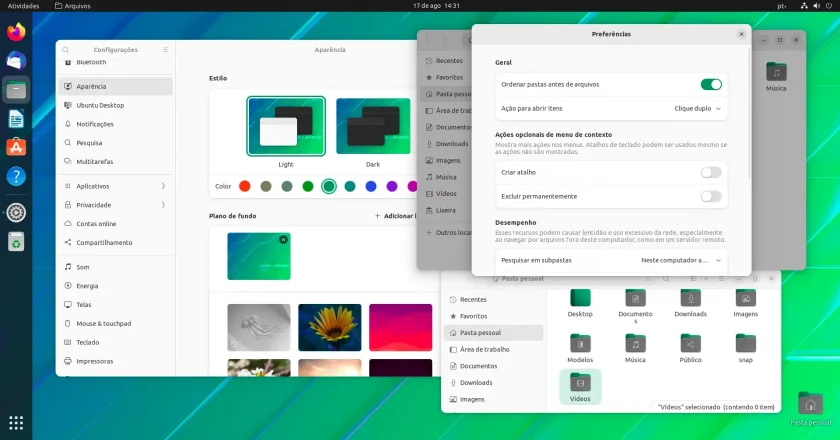Screen dimensions: 840x440
Task: Open the Help icon in dock
Action: (x=16, y=176)
